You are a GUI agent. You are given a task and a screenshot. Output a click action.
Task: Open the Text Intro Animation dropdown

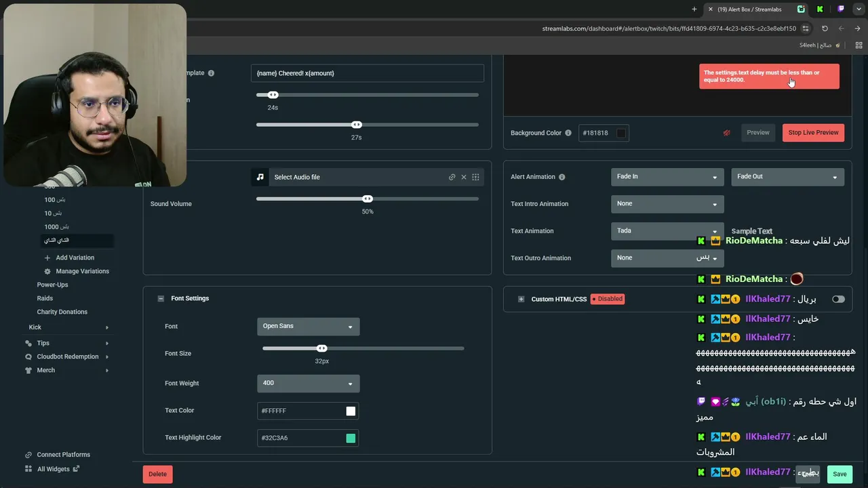coord(667,204)
